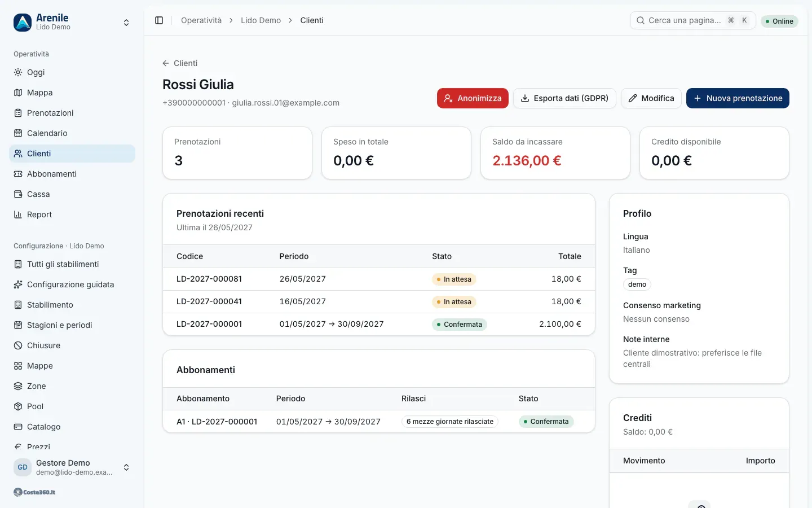Open Tutti gli stabilimenti
Screen dimensions: 812x508
pos(72,264)
